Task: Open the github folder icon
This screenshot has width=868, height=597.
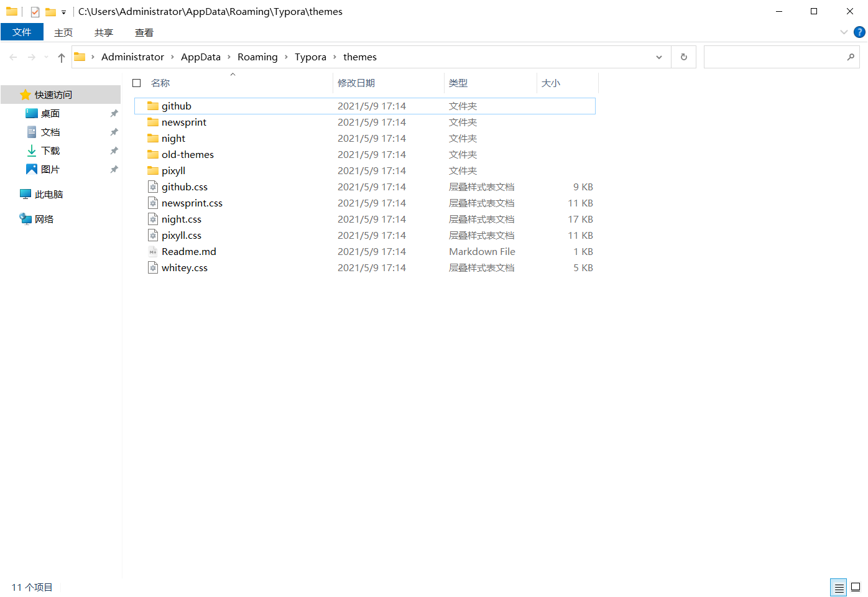Action: [153, 106]
